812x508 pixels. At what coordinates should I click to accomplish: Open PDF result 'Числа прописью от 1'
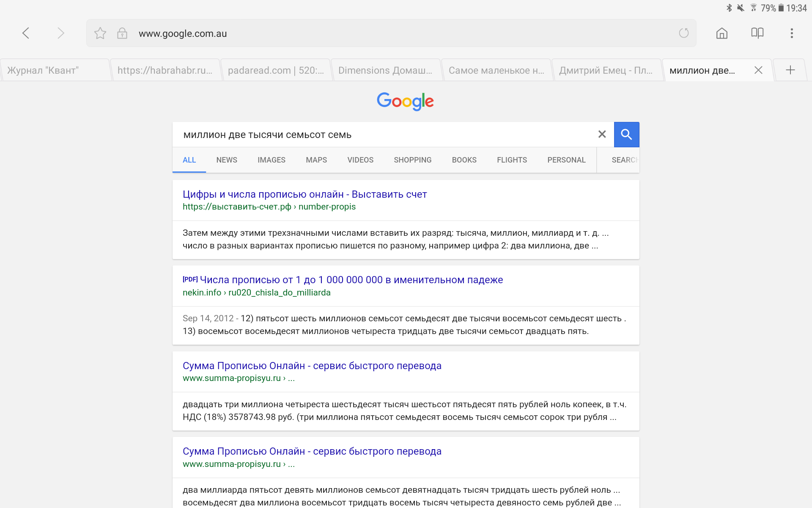351,280
